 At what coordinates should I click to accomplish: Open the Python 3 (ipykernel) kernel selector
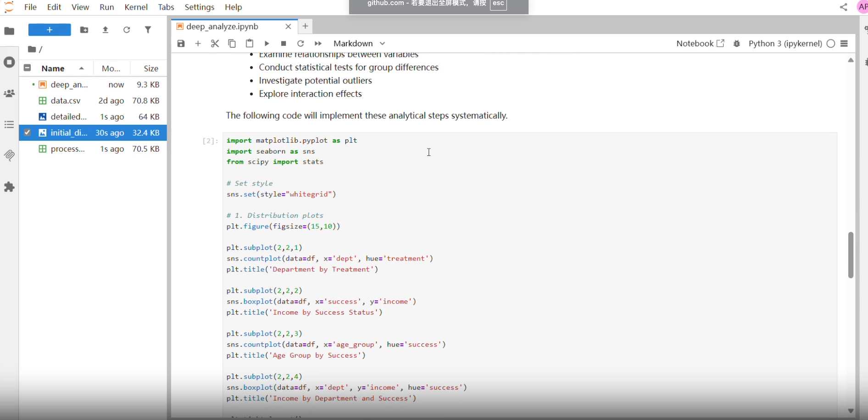785,44
